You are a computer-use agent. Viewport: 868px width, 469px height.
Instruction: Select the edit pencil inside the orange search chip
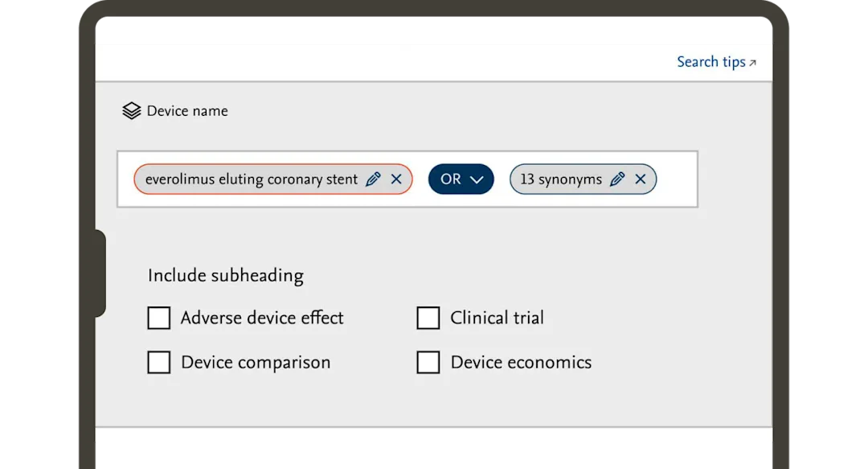click(x=372, y=179)
